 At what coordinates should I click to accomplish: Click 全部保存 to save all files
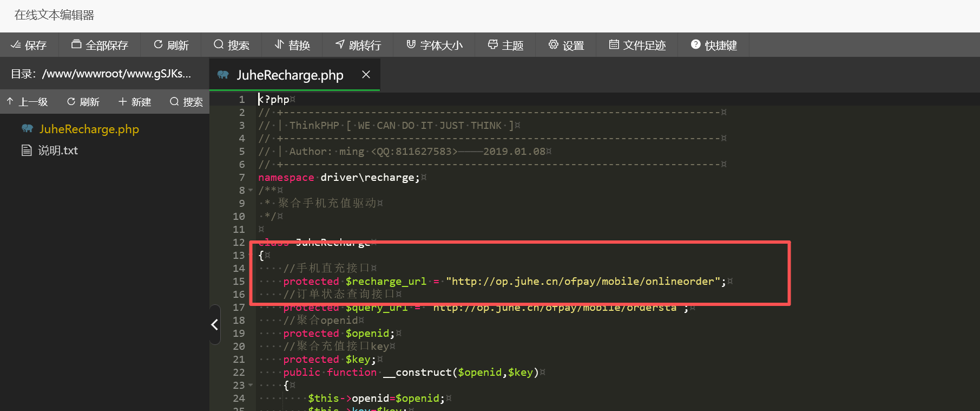pos(100,45)
